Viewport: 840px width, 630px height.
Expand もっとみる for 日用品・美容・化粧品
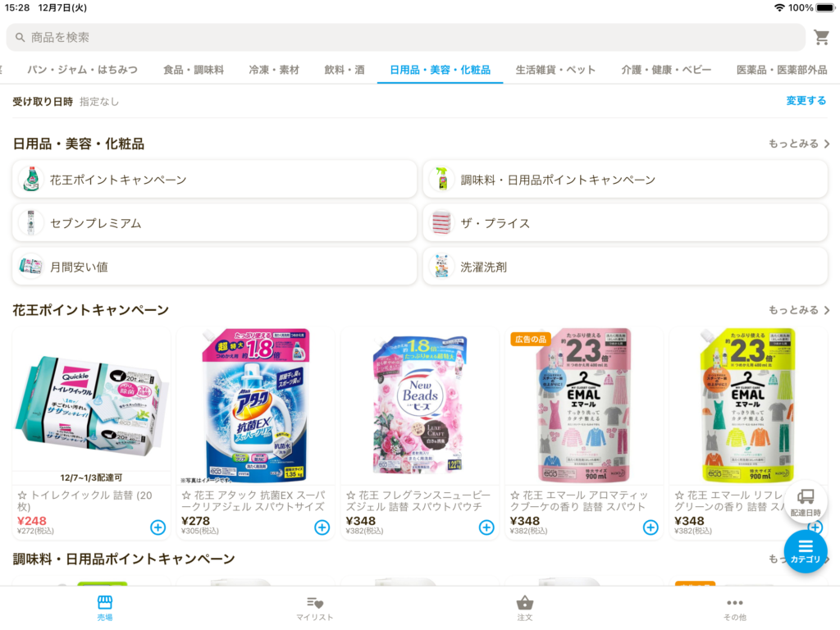pyautogui.click(x=799, y=144)
